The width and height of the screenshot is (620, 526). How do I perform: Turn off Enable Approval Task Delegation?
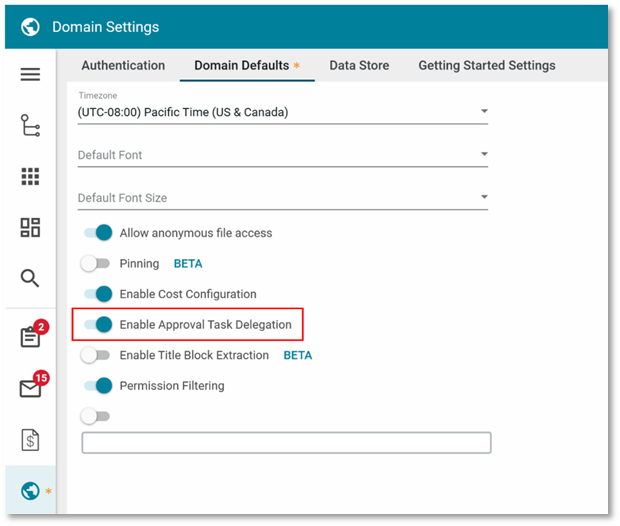point(97,325)
